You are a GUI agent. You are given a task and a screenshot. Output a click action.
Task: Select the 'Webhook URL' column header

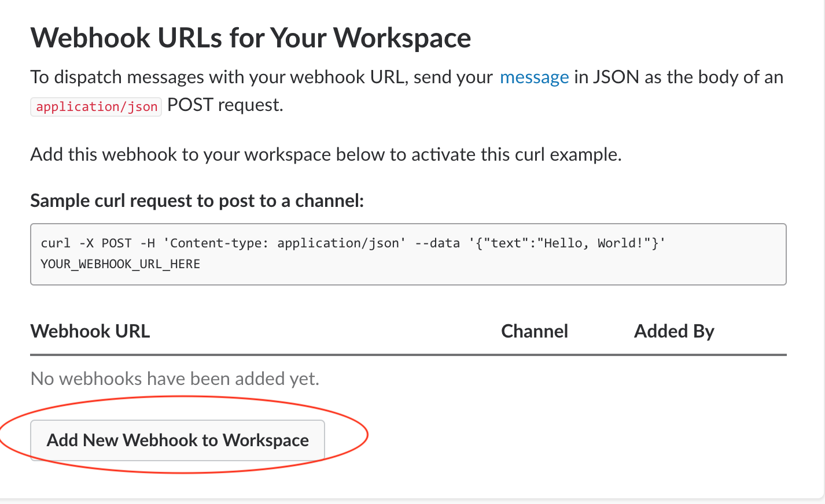click(90, 331)
